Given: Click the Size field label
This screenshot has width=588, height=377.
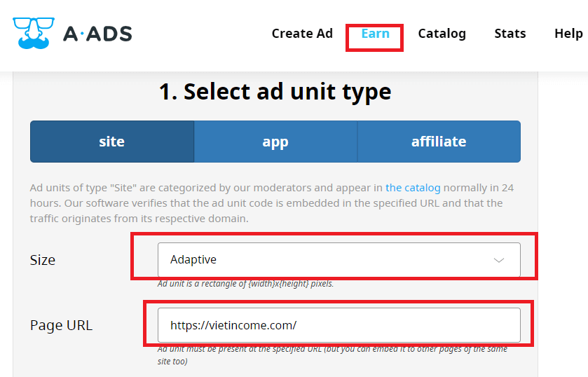Looking at the screenshot, I should click(43, 260).
